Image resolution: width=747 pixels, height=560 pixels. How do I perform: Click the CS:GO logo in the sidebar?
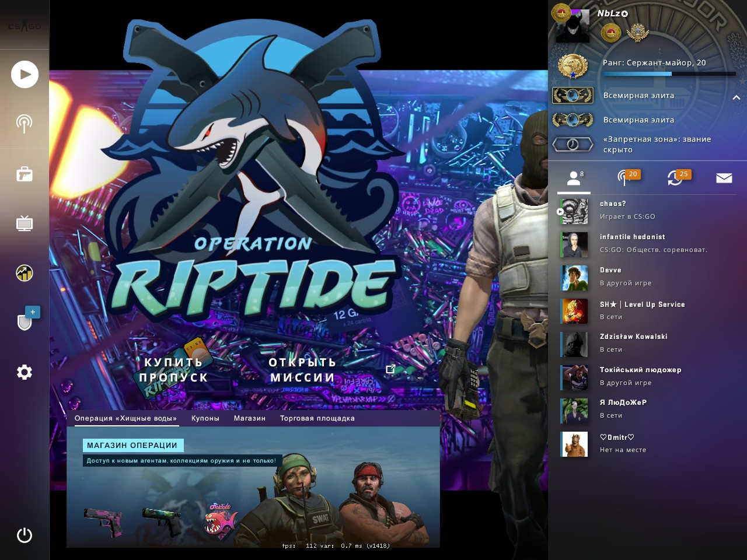pos(25,26)
